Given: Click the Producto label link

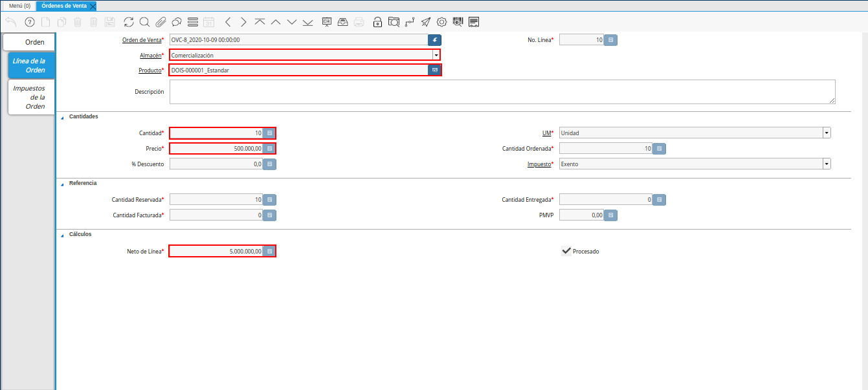Looking at the screenshot, I should (150, 70).
